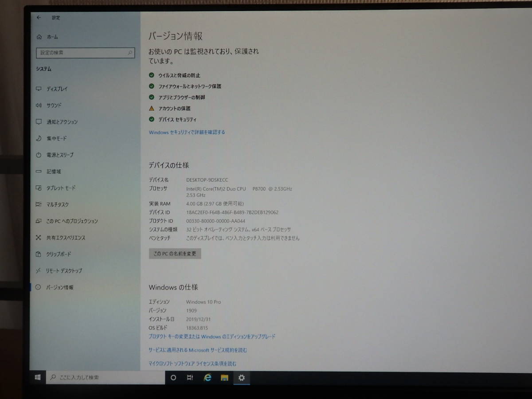532x399 pixels.
Task: Open ディスプレイ settings
Action: [52, 89]
